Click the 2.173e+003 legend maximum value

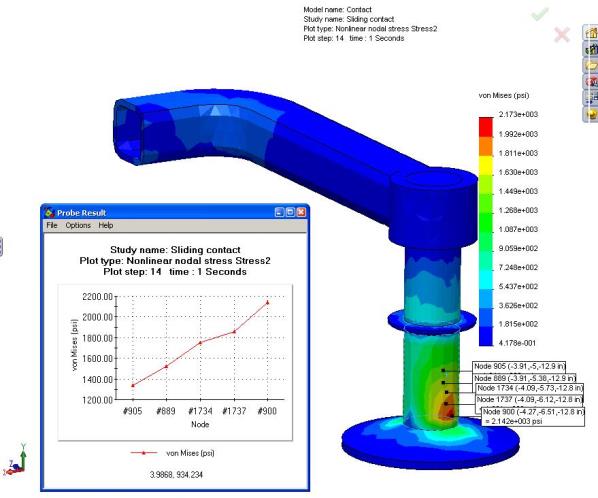518,114
